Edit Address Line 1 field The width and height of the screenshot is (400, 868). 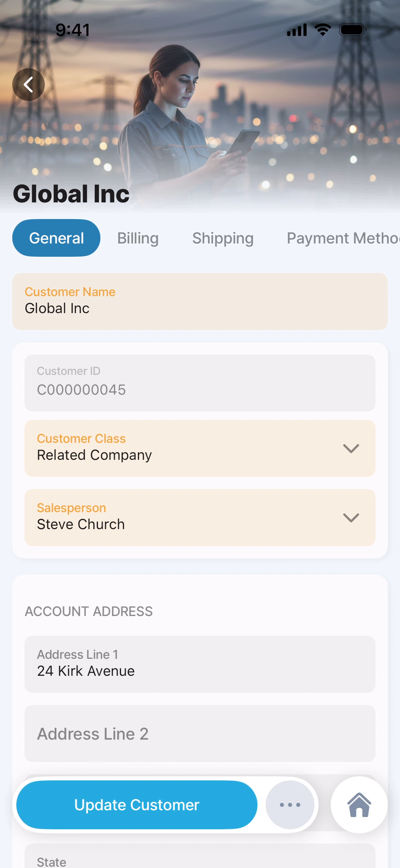(200, 664)
